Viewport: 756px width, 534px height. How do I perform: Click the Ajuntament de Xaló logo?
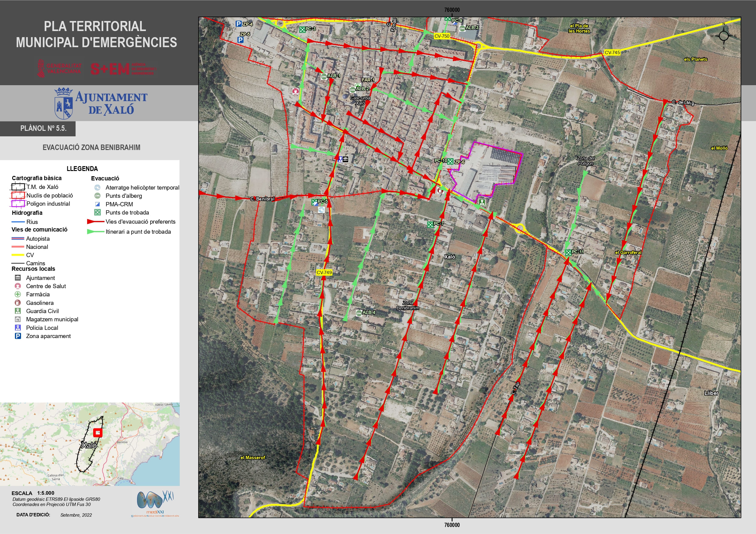[101, 103]
